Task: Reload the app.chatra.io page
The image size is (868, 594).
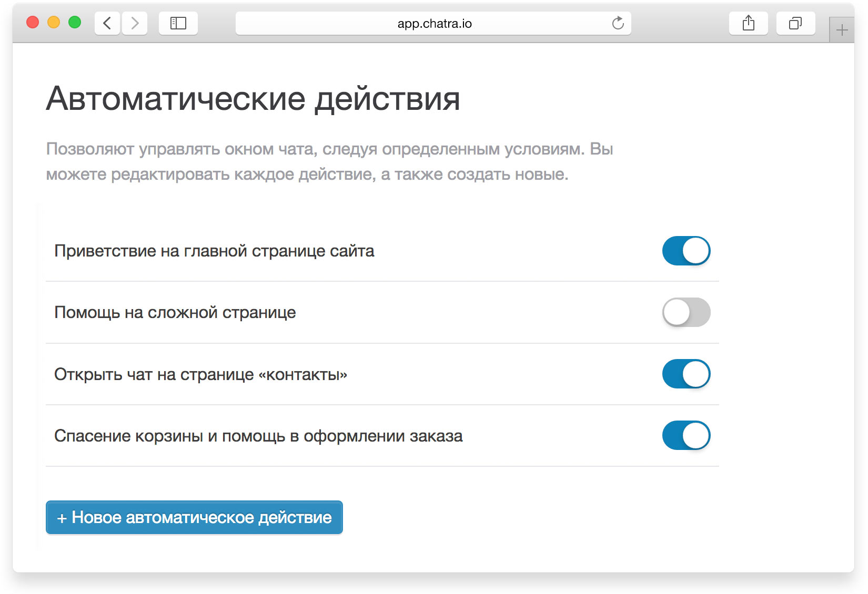Action: click(618, 23)
